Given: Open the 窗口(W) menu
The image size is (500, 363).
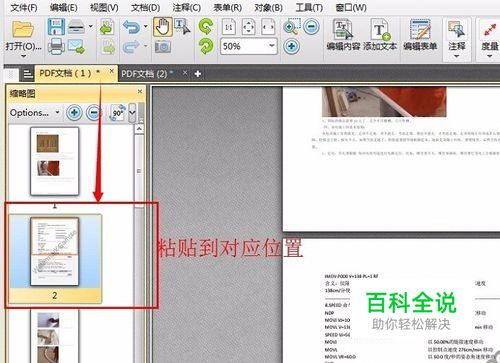Looking at the screenshot, I should click(x=351, y=7).
